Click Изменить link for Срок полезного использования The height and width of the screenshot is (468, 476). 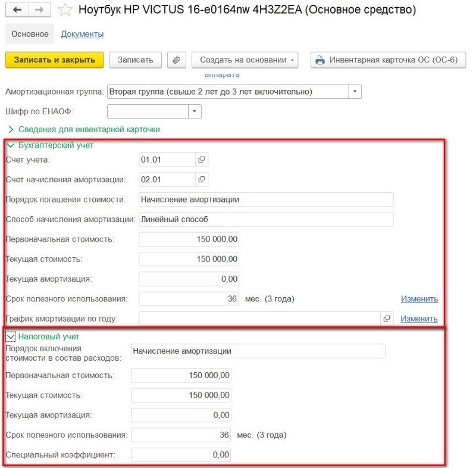(419, 299)
